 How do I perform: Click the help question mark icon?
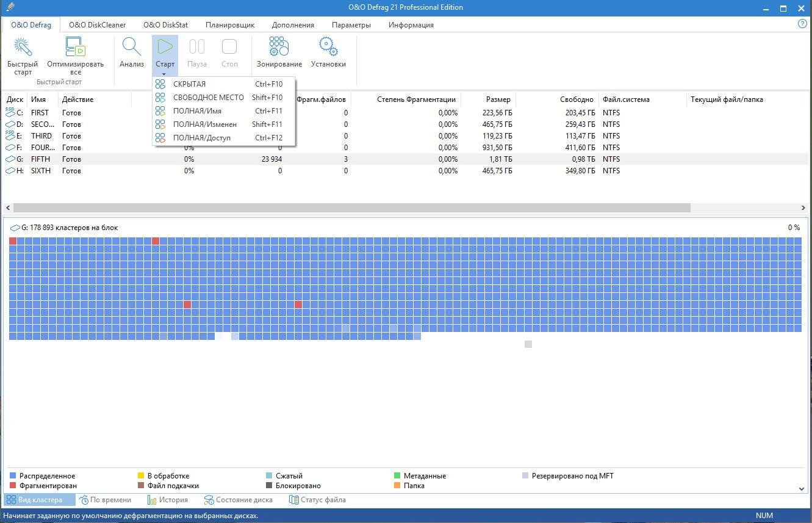point(802,24)
